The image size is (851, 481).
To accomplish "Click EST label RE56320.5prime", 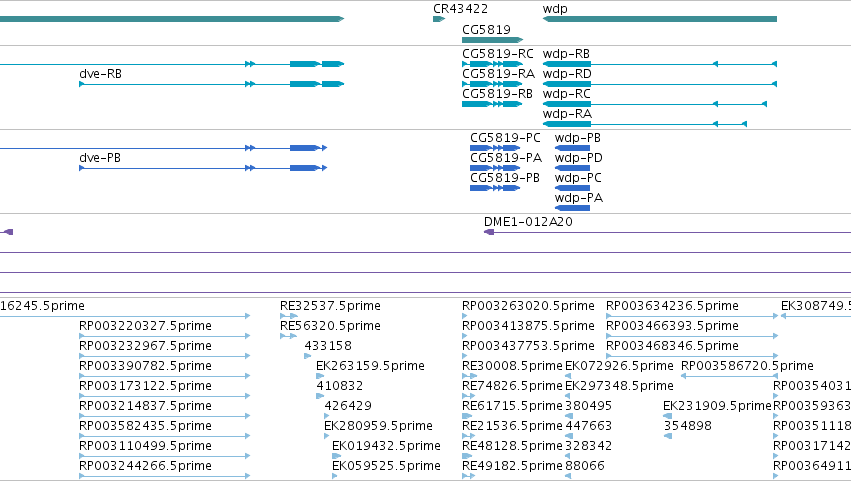I will [x=330, y=326].
